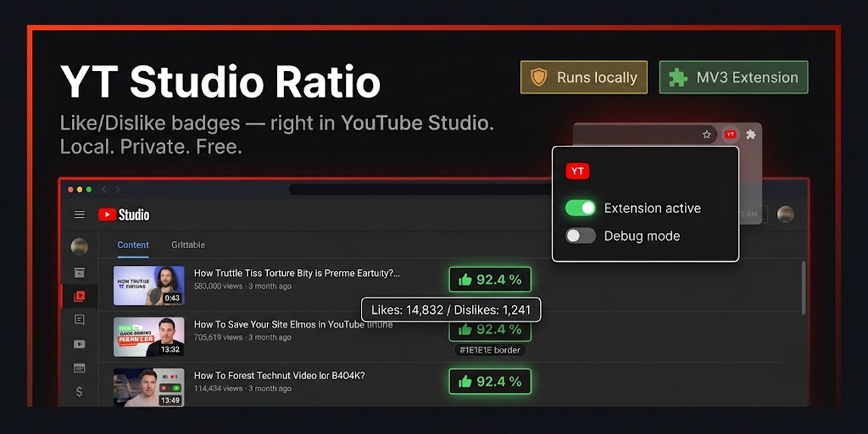Open the browser Extensions puzzle icon
The width and height of the screenshot is (868, 434).
(751, 135)
